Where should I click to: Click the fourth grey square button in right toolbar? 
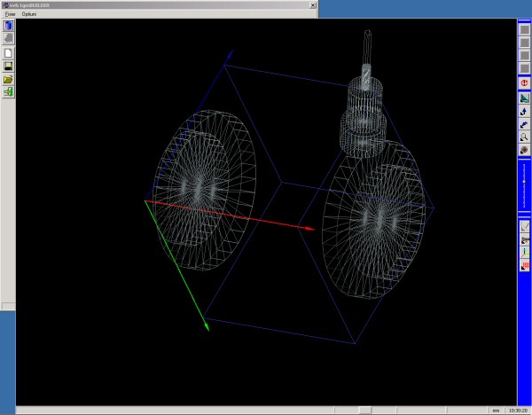[525, 68]
